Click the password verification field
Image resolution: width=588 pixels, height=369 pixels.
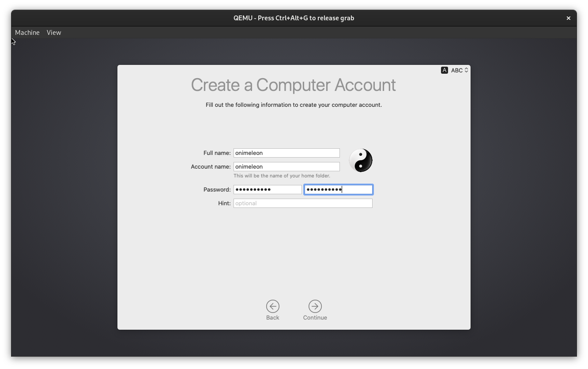tap(338, 189)
